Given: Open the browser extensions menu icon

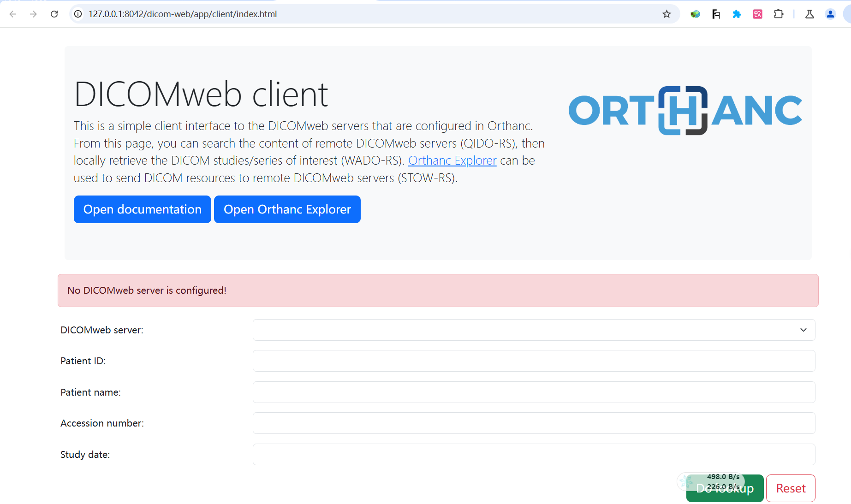Looking at the screenshot, I should 779,14.
